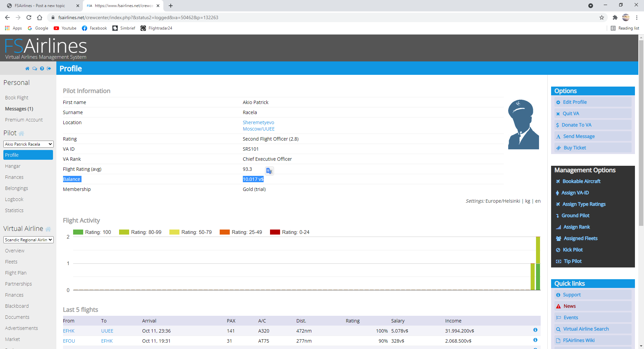The image size is (644, 349).
Task: Open Chrome profile avatar menu
Action: 626,17
